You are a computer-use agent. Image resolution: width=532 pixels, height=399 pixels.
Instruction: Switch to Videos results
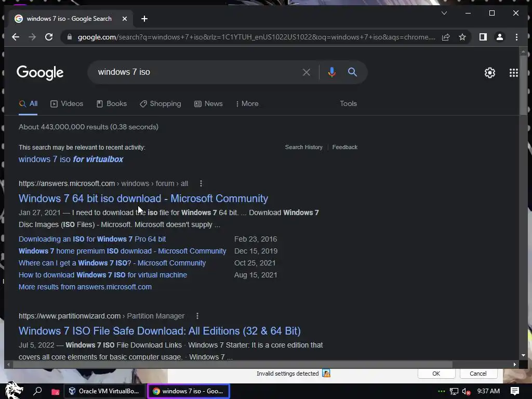tap(67, 103)
